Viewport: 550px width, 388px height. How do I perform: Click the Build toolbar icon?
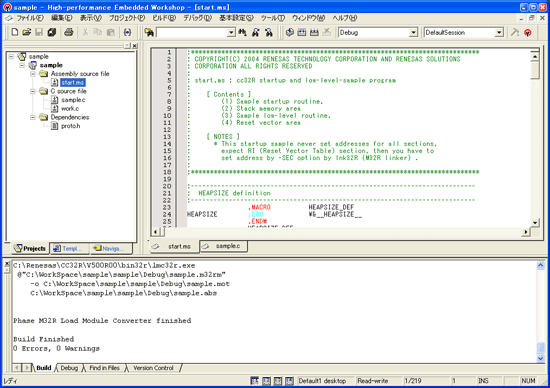[302, 32]
